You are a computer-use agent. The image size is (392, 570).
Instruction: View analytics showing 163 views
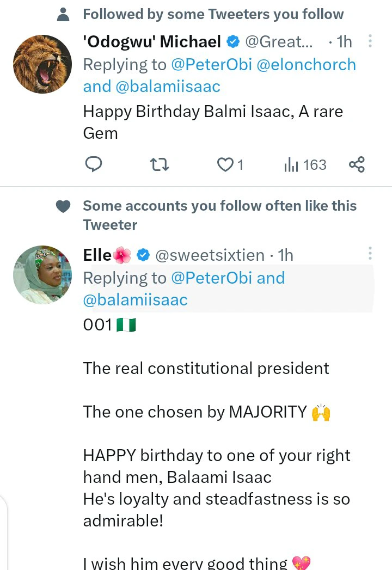pyautogui.click(x=305, y=164)
